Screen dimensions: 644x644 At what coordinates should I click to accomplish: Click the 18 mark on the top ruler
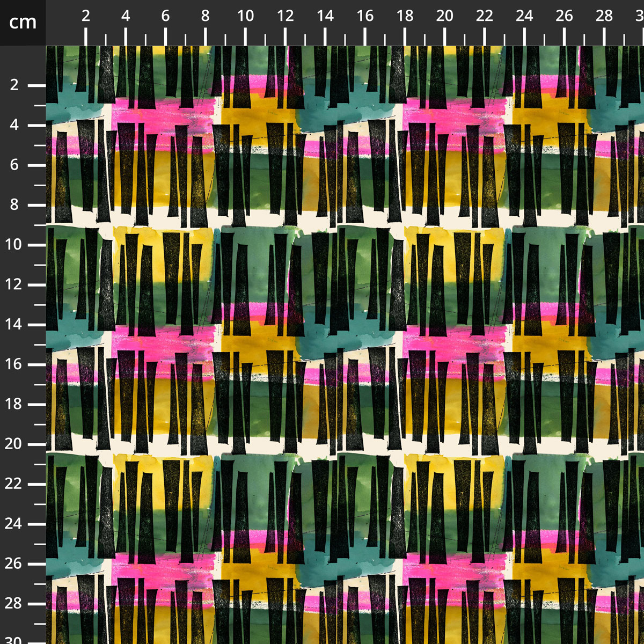405,16
